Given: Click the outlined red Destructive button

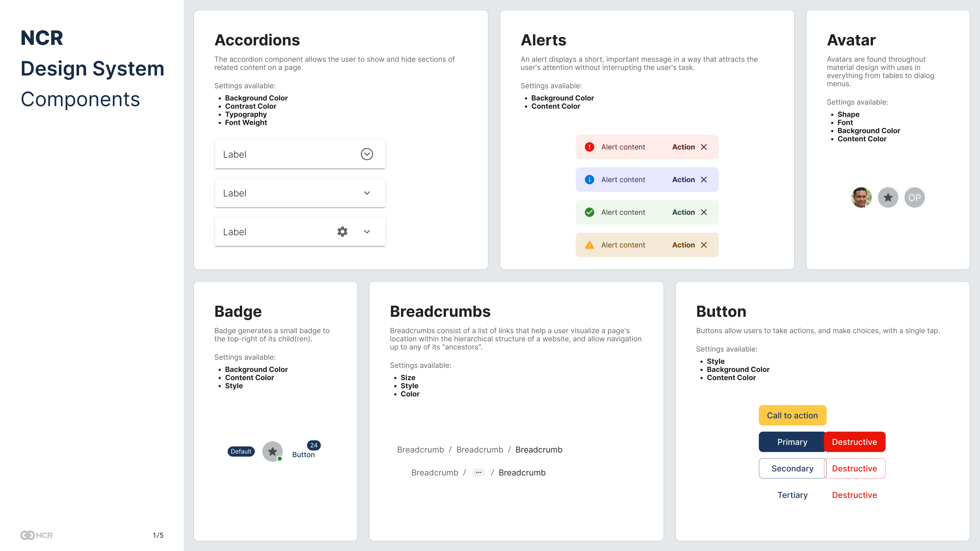Looking at the screenshot, I should (x=854, y=469).
